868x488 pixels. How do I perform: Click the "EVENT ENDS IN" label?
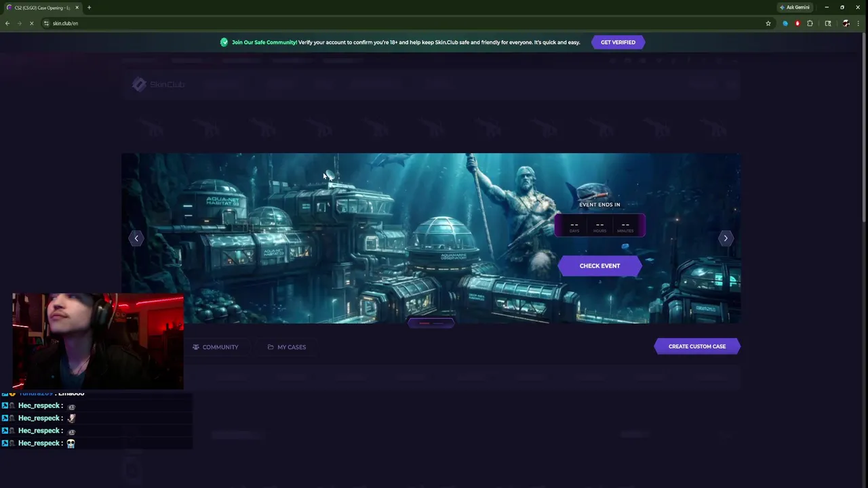point(599,204)
